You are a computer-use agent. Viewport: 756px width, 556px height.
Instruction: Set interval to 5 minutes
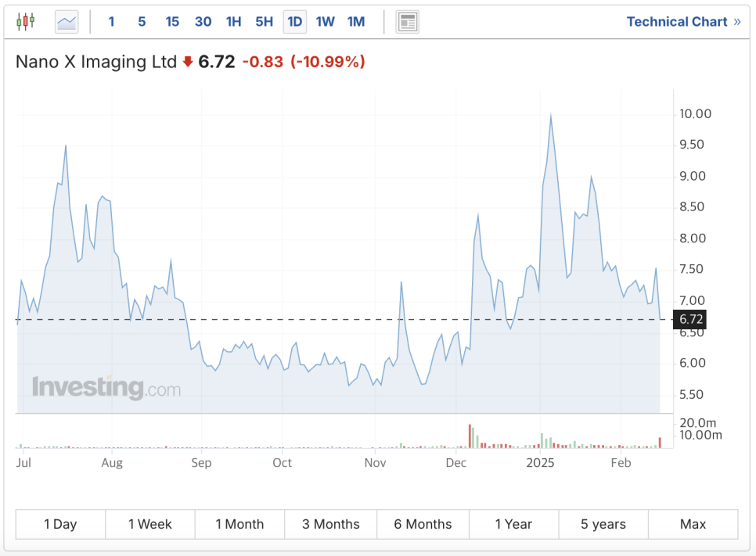click(142, 22)
